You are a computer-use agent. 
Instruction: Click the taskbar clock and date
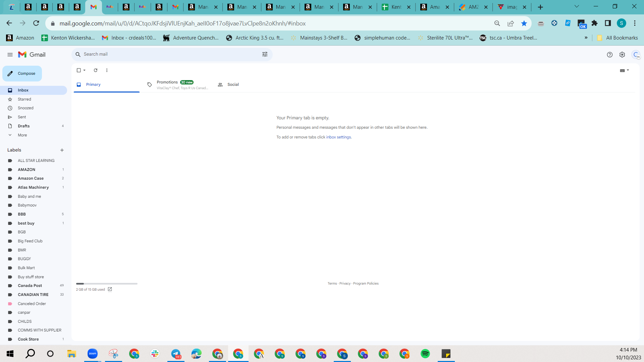tap(628, 354)
